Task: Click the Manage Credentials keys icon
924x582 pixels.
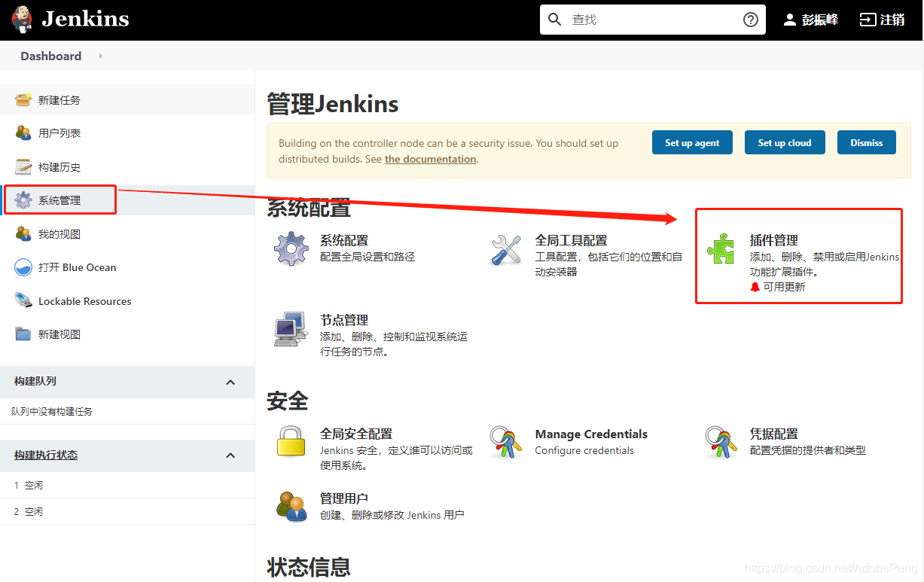Action: (506, 442)
